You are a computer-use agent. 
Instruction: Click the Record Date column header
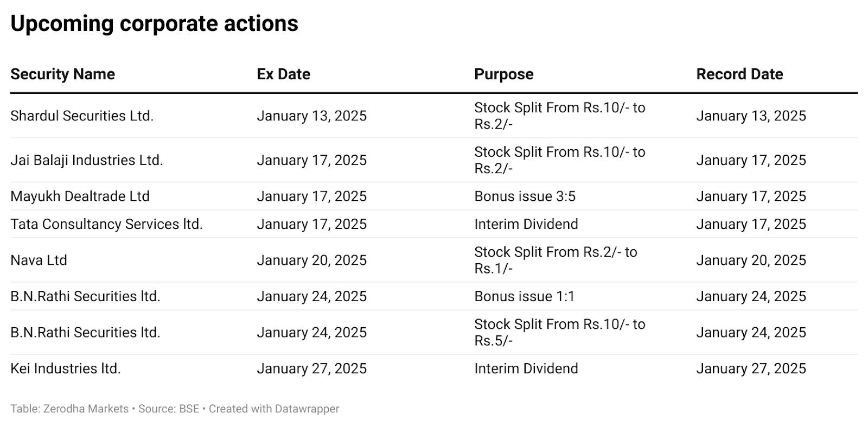pyautogui.click(x=739, y=74)
